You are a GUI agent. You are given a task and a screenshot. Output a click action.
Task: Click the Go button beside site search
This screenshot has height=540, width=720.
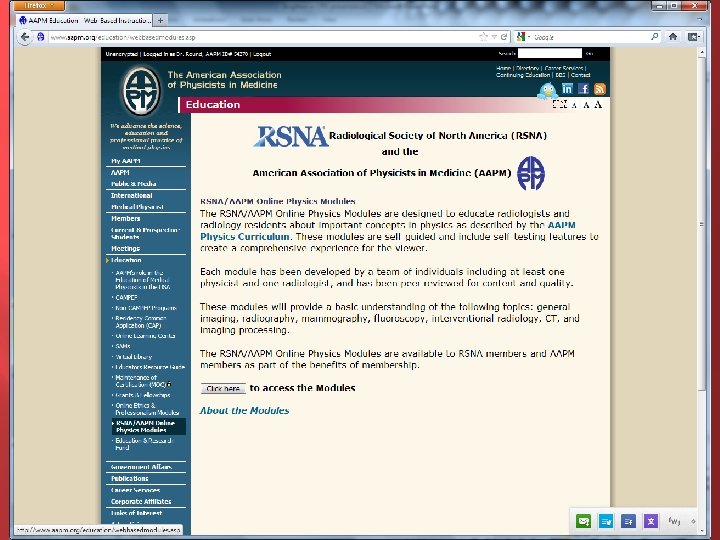tap(590, 54)
